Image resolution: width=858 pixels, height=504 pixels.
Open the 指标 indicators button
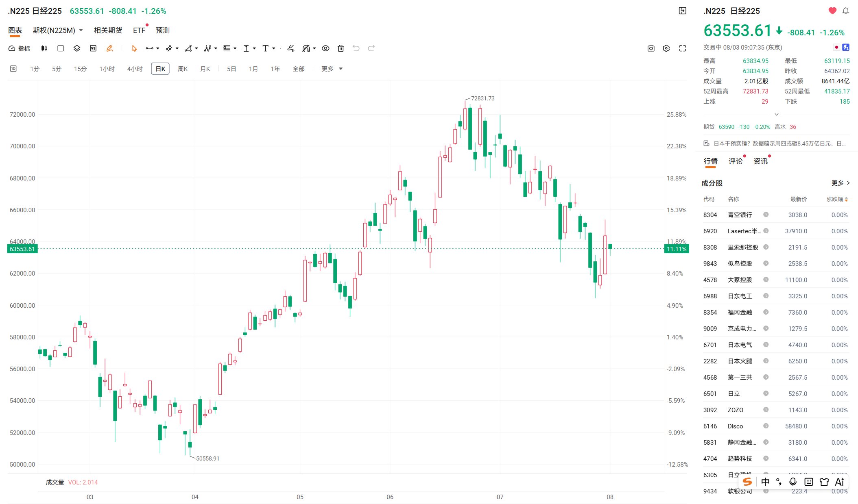[x=20, y=48]
